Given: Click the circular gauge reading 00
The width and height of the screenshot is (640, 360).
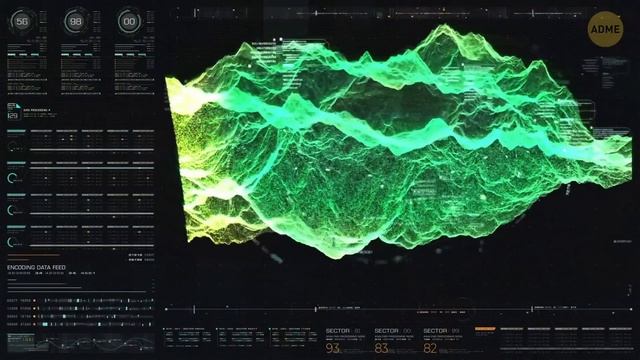Looking at the screenshot, I should click(129, 21).
